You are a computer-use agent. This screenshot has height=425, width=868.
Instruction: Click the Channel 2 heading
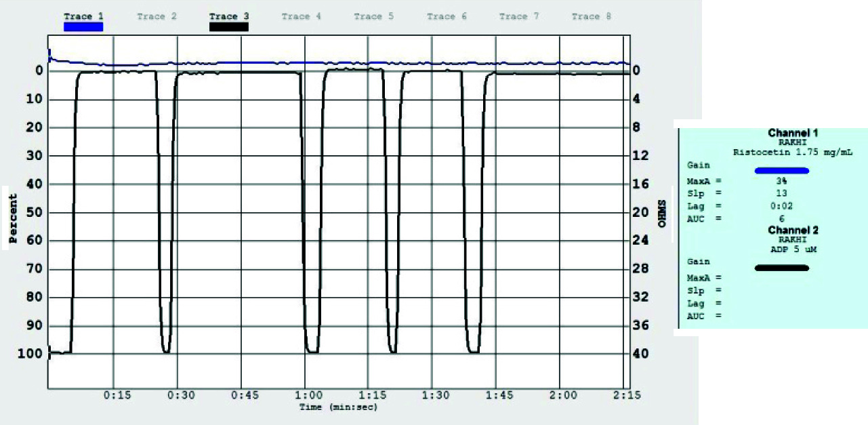(792, 230)
